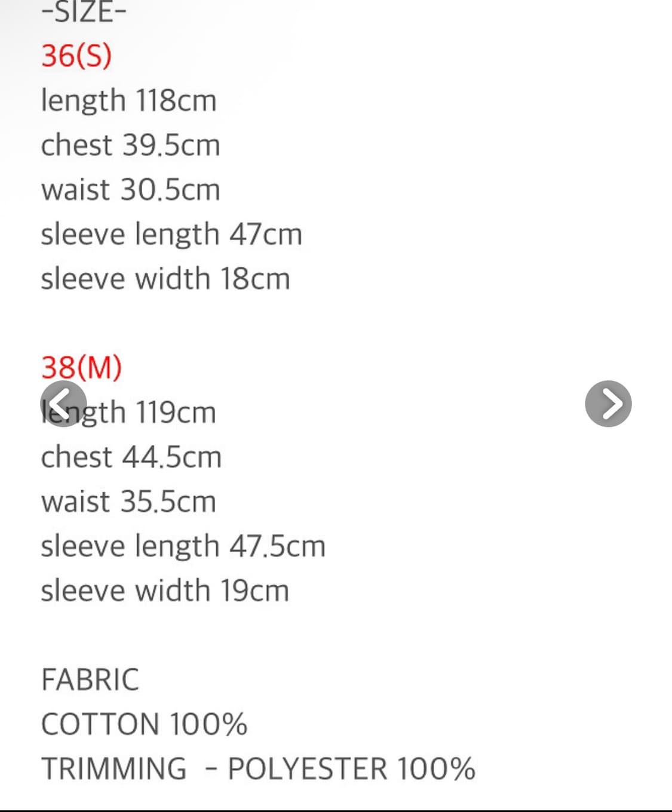
Task: Click the FABRIC heading
Action: click(x=90, y=679)
